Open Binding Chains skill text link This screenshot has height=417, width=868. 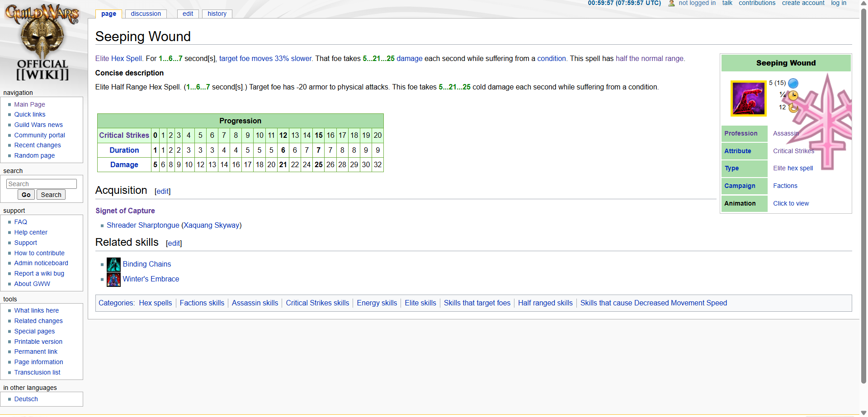coord(147,264)
